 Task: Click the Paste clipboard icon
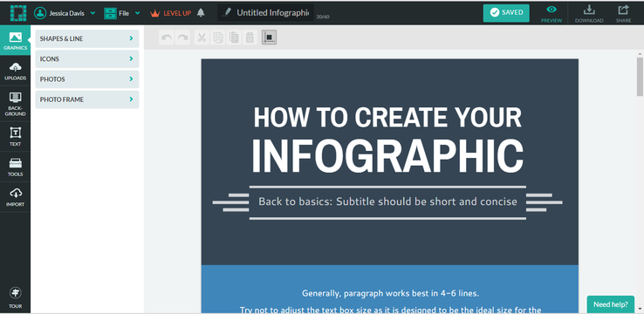[234, 38]
